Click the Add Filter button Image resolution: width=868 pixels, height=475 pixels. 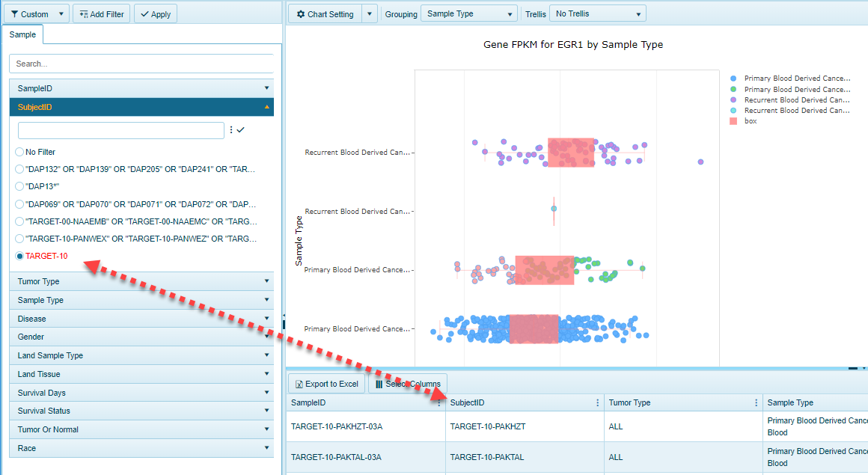[103, 14]
